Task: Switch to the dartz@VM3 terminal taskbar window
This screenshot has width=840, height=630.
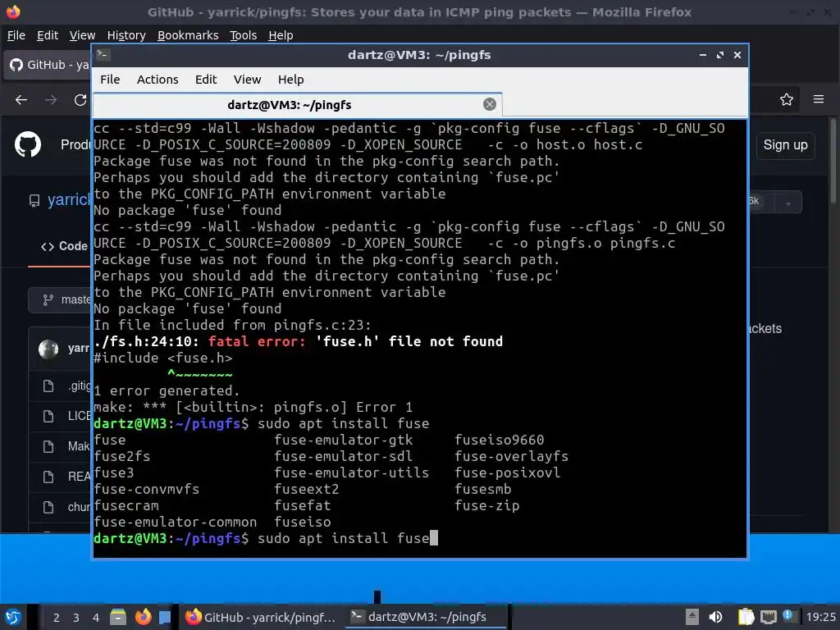Action: [426, 617]
